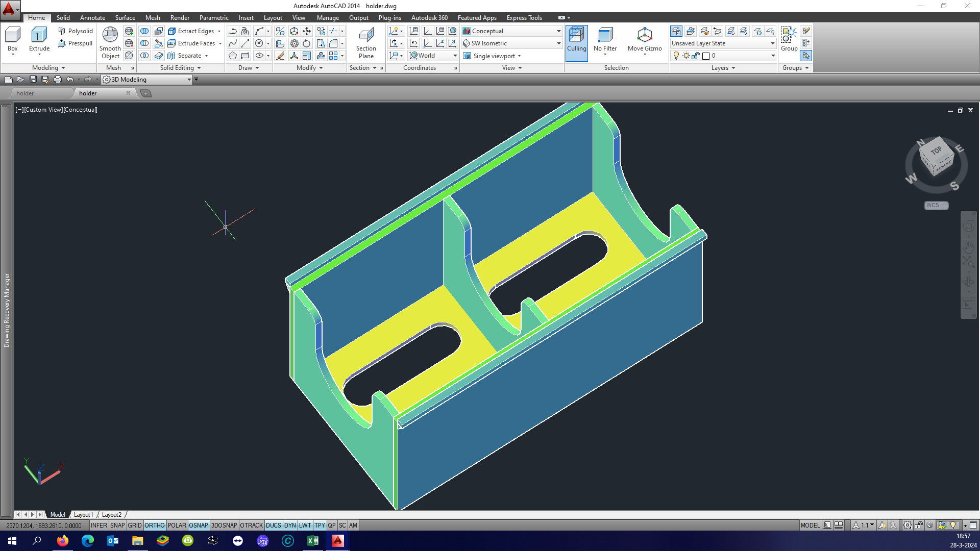Click the Windows Start button

12,541
